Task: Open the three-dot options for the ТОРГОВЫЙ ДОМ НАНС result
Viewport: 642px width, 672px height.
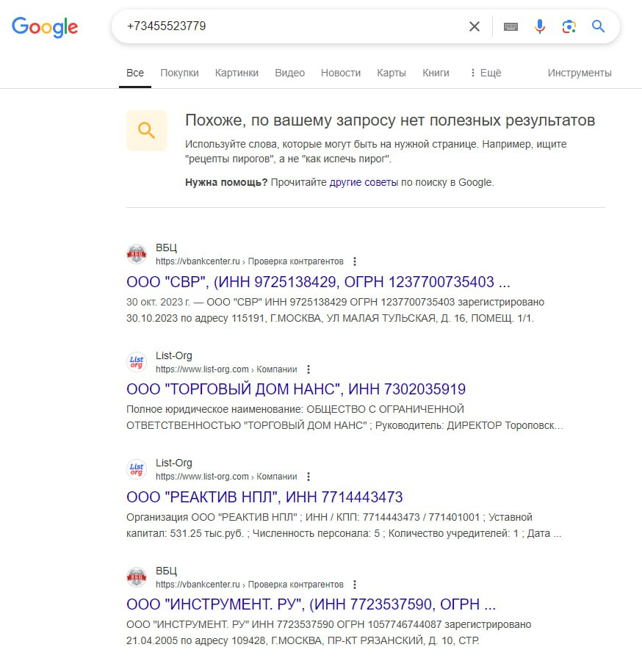Action: [308, 369]
